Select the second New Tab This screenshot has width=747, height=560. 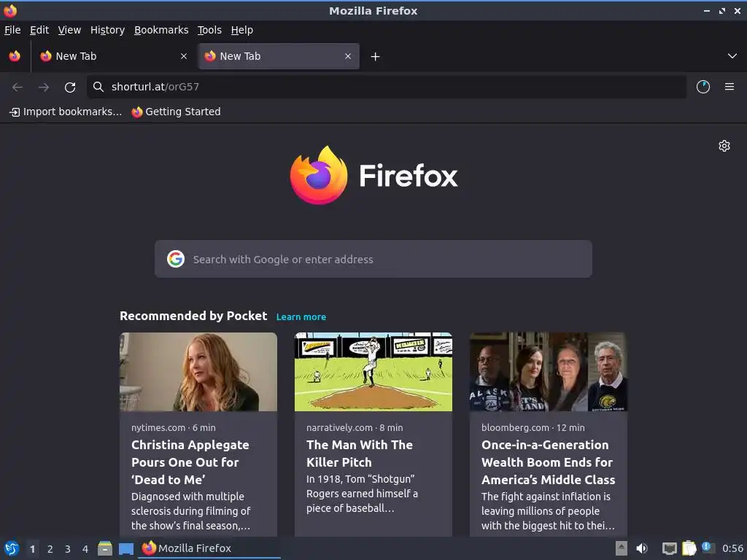tap(279, 56)
